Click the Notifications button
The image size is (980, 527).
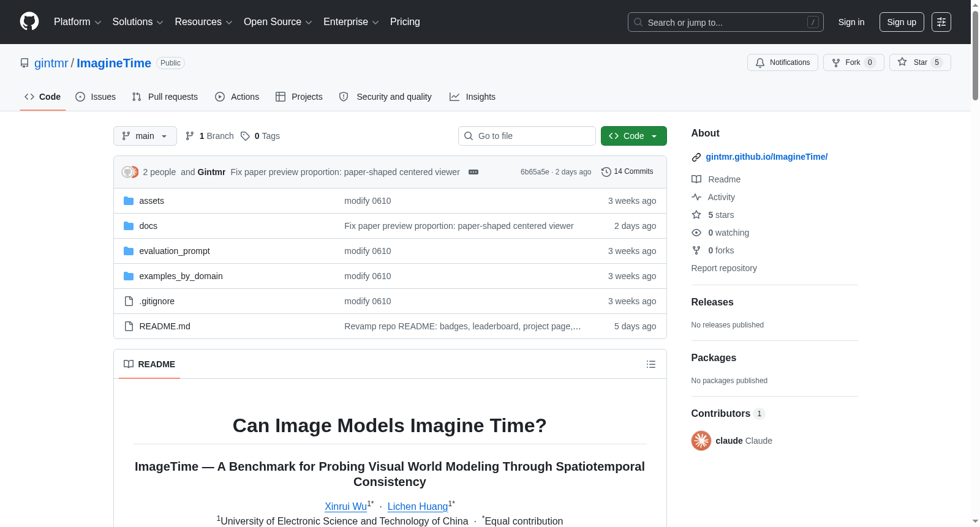click(x=783, y=62)
